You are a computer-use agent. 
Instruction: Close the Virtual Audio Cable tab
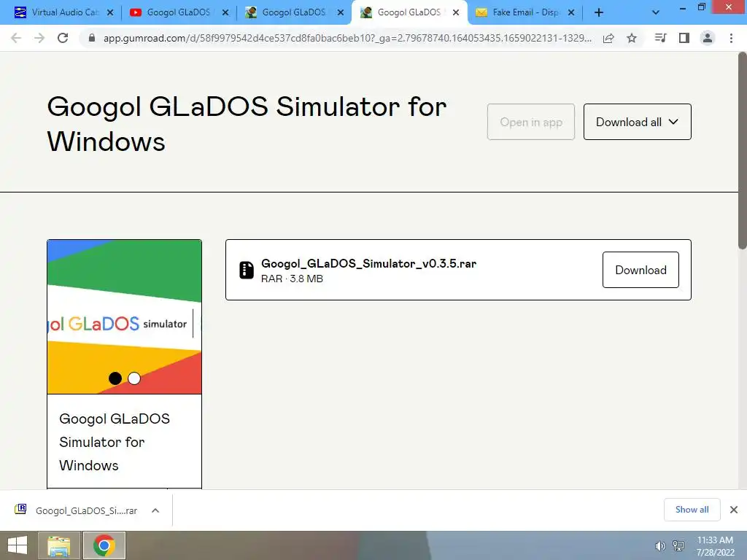pos(110,13)
